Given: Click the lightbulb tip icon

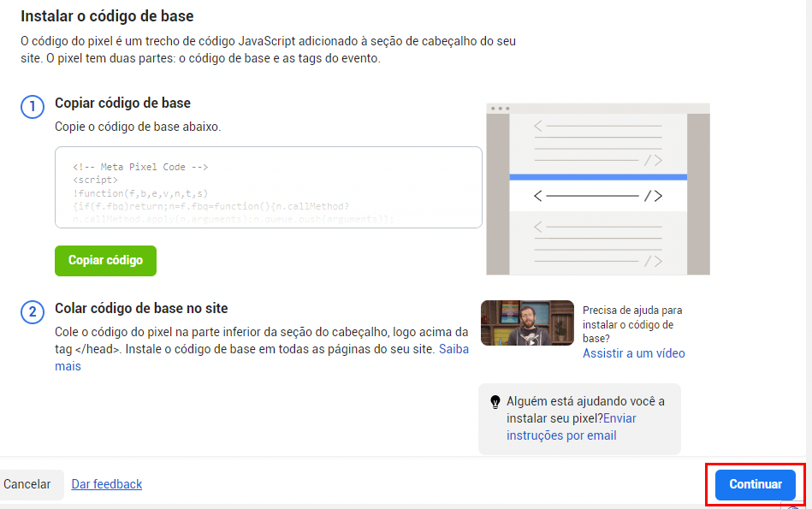Looking at the screenshot, I should [x=494, y=402].
